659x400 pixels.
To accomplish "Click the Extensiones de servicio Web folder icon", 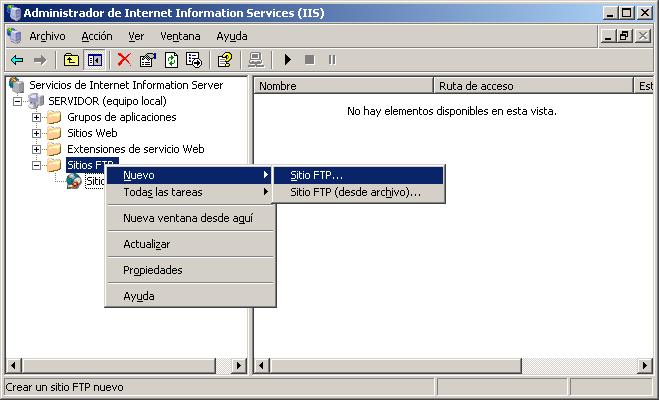I will click(x=53, y=149).
